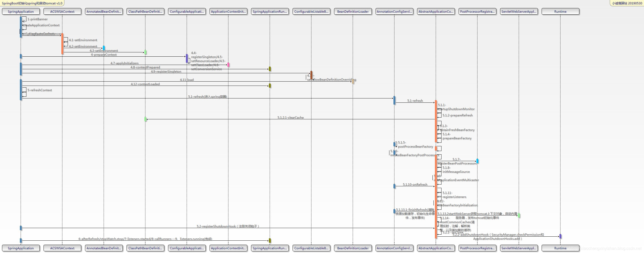Click the '4.3-setEnvironment' message label
Viewport: 644px width, 253px height.
(x=104, y=51)
